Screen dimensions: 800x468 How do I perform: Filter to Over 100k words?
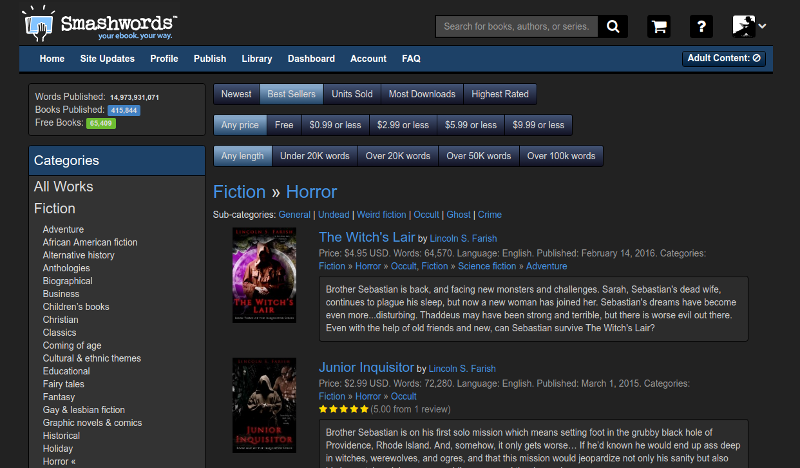[x=561, y=156]
